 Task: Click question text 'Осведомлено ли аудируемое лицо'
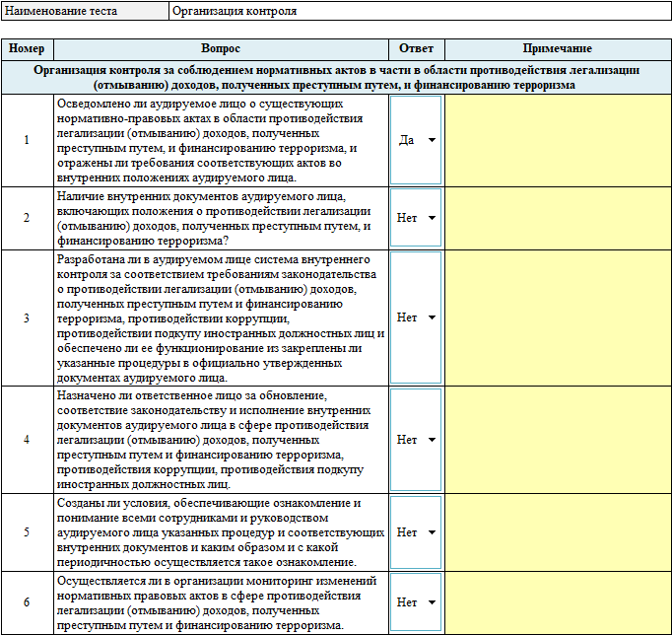click(x=221, y=140)
